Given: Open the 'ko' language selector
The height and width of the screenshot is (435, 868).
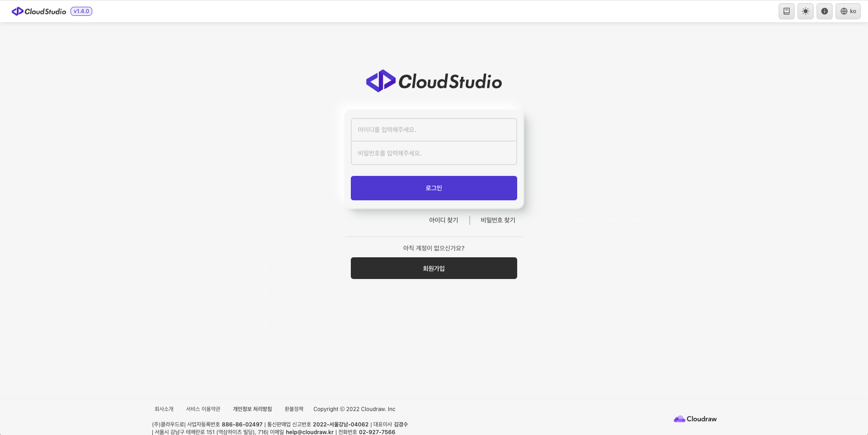Looking at the screenshot, I should click(x=848, y=11).
